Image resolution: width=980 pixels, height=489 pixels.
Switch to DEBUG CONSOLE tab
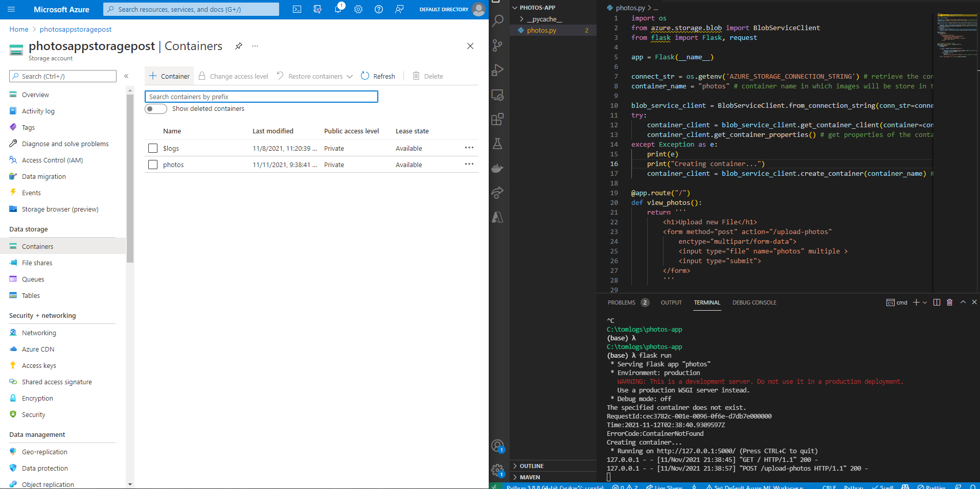(x=754, y=302)
